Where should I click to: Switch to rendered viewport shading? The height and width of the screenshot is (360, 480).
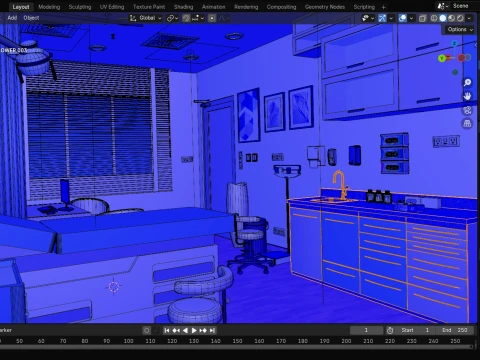[x=460, y=18]
